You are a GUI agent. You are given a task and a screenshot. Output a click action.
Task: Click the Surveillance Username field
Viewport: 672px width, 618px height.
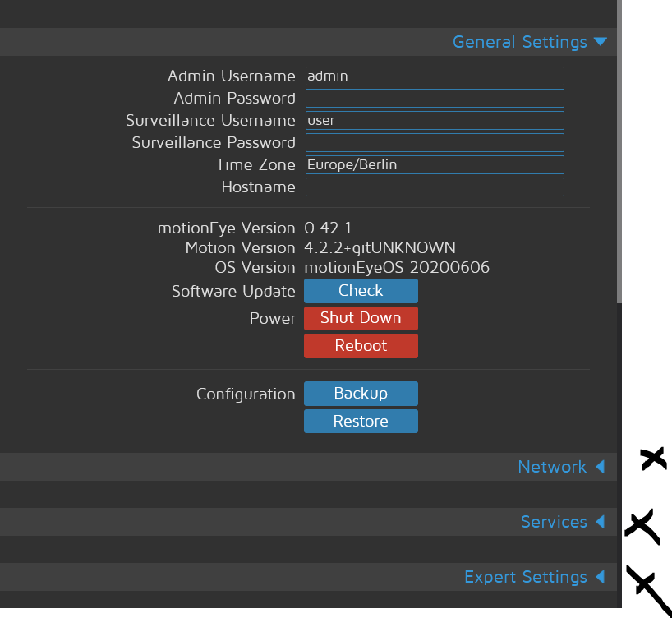(435, 120)
